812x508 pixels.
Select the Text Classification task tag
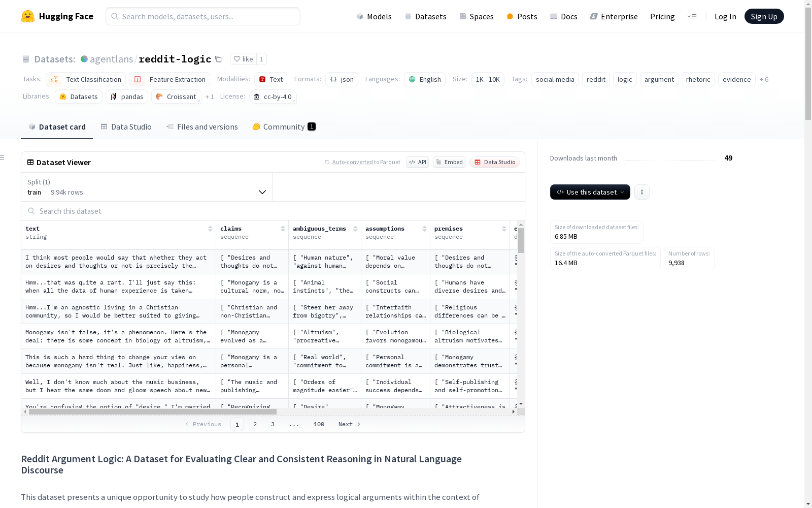(x=86, y=80)
